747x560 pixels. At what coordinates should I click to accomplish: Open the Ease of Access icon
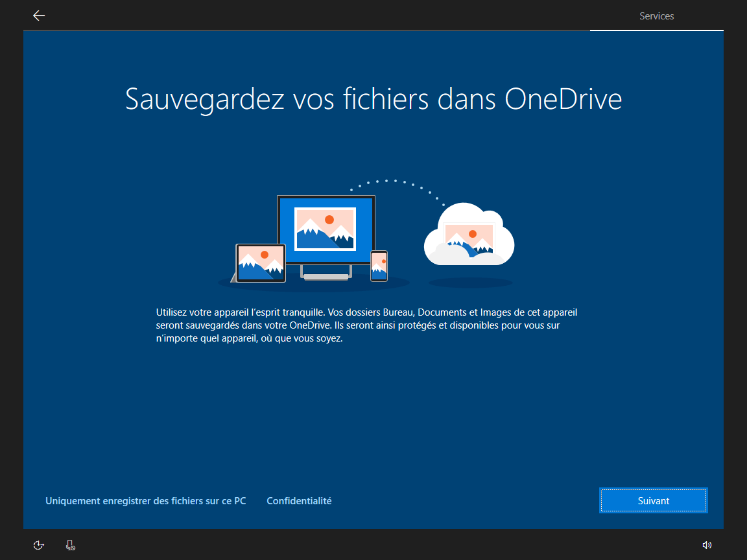tap(39, 545)
